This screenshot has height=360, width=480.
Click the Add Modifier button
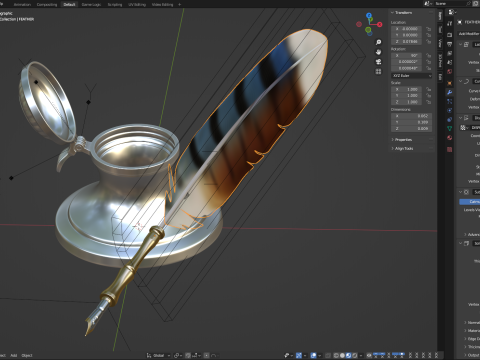point(469,34)
